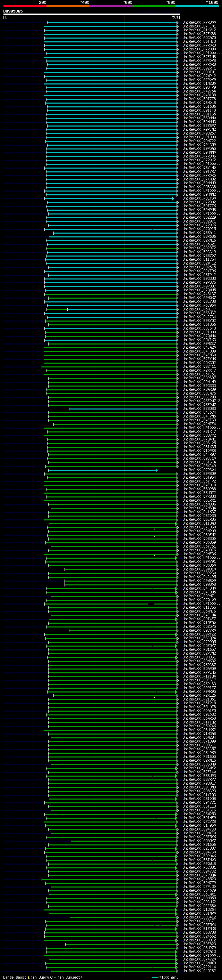
Task: Click the purple ~60% identity legend bar
Action: pyautogui.click(x=111, y=6)
